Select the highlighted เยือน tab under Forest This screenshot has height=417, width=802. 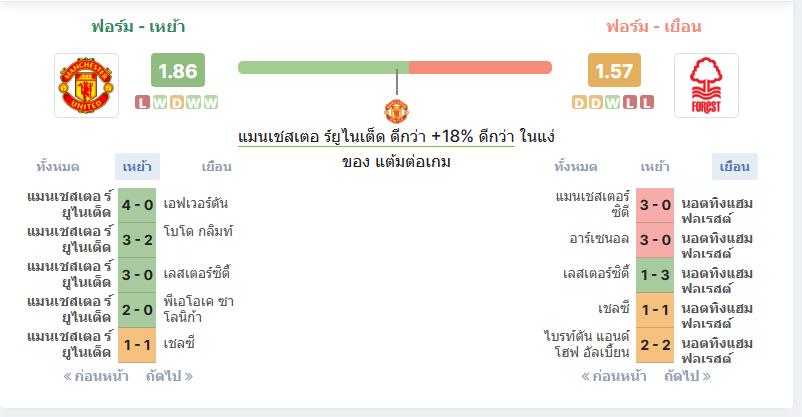(x=734, y=167)
